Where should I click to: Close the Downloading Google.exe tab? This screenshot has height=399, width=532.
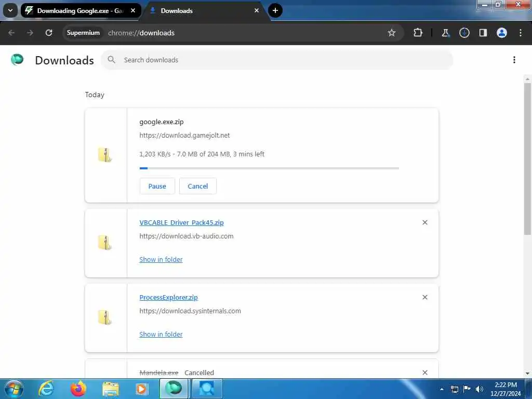[x=133, y=10]
